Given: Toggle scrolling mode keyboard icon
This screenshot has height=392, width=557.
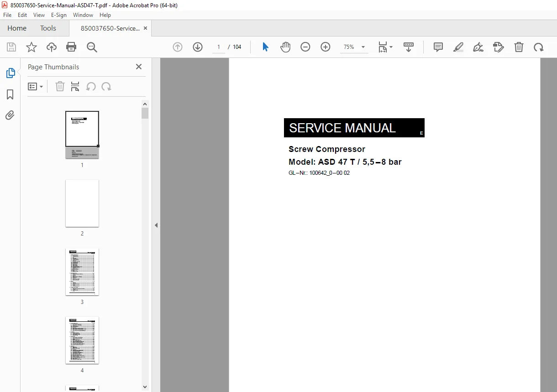Looking at the screenshot, I should pos(409,47).
